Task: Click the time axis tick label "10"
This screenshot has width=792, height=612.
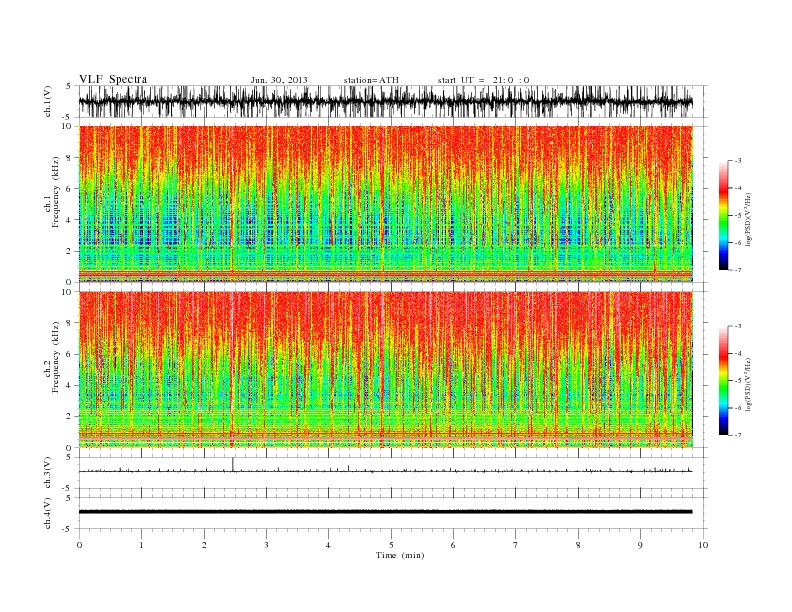Action: pos(703,545)
